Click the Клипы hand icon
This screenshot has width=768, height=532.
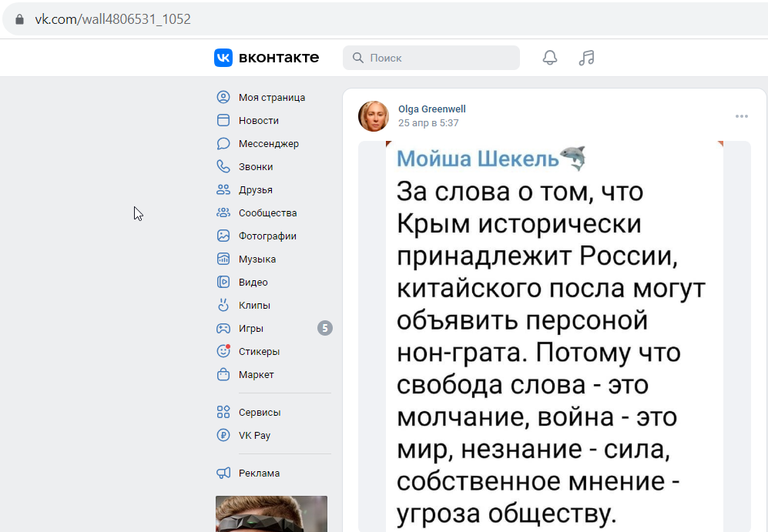[223, 305]
